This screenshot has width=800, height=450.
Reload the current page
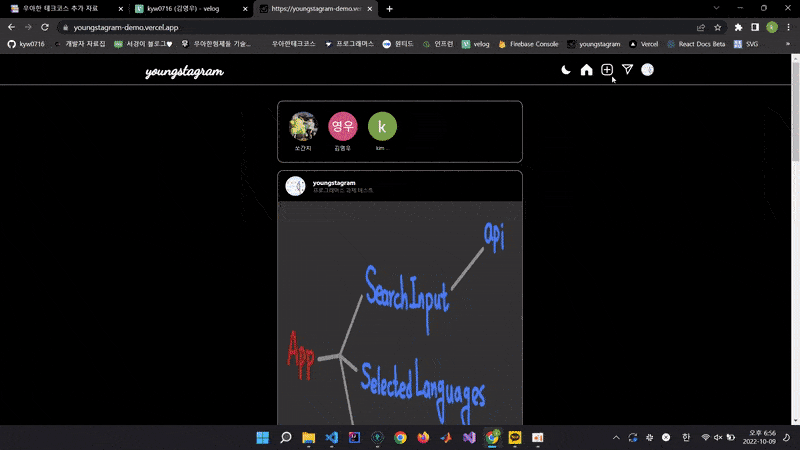(45, 27)
